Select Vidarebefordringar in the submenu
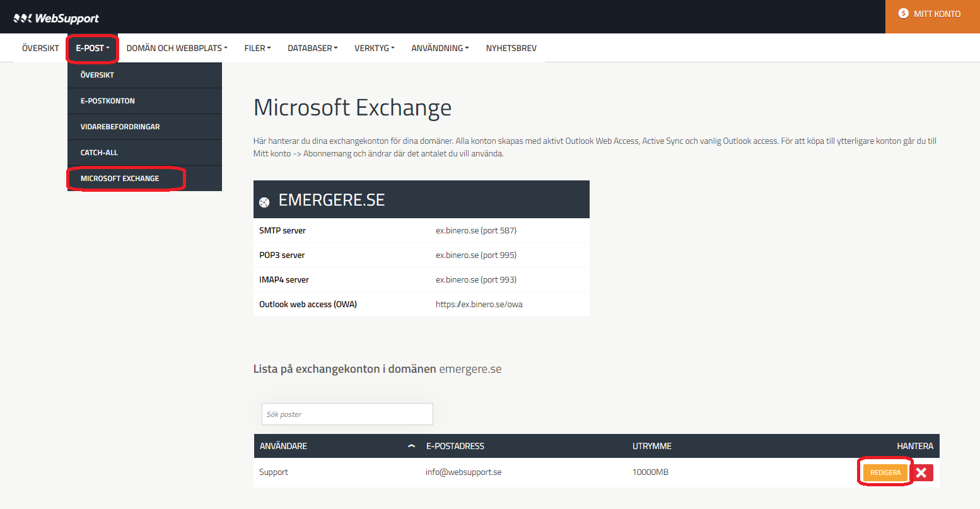Viewport: 980px width, 509px height. coord(144,127)
